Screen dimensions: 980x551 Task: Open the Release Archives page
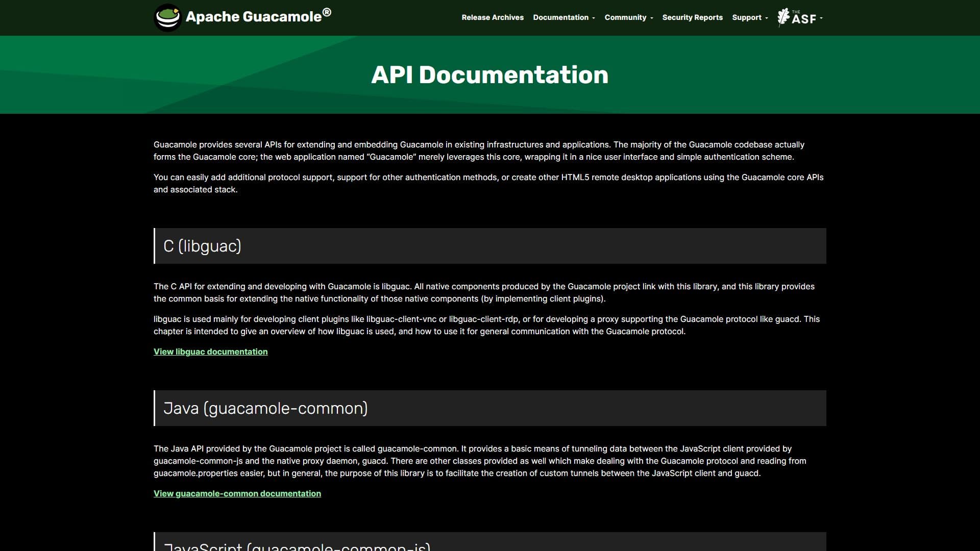click(x=493, y=17)
